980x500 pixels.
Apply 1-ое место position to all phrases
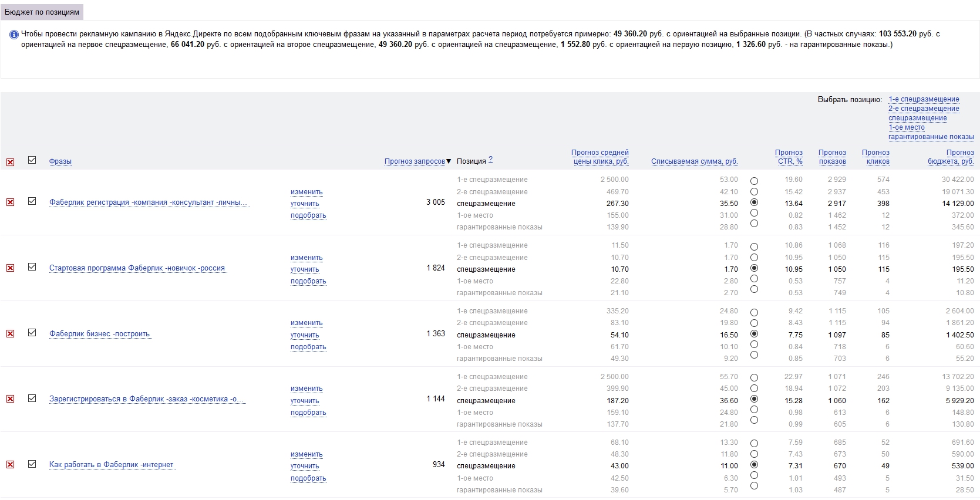click(x=907, y=127)
